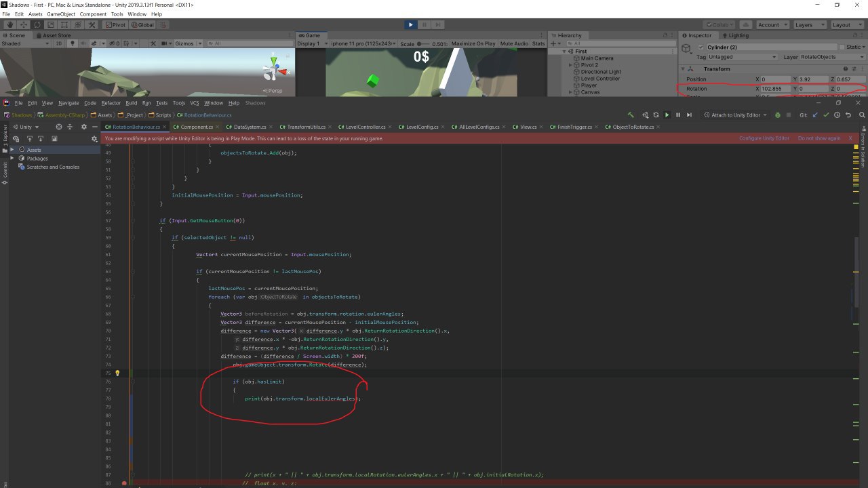Click the Position Y field showing 3.92
The image size is (868, 488).
[814, 79]
